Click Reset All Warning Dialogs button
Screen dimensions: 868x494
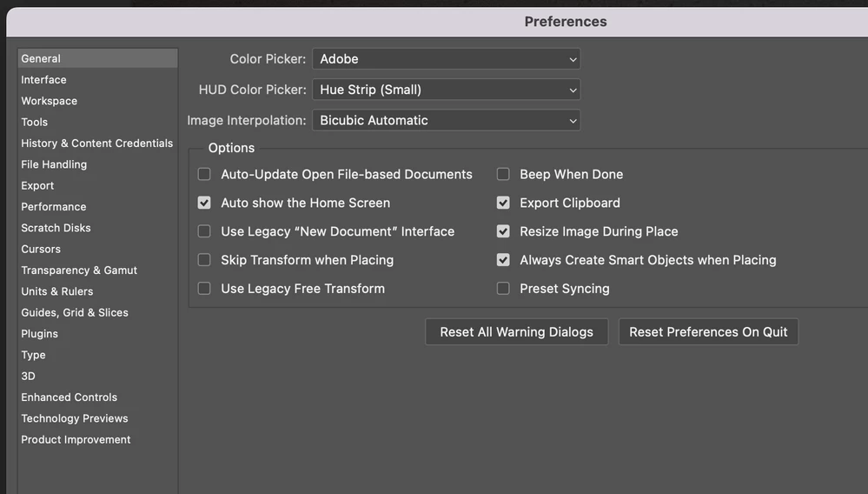[516, 331]
